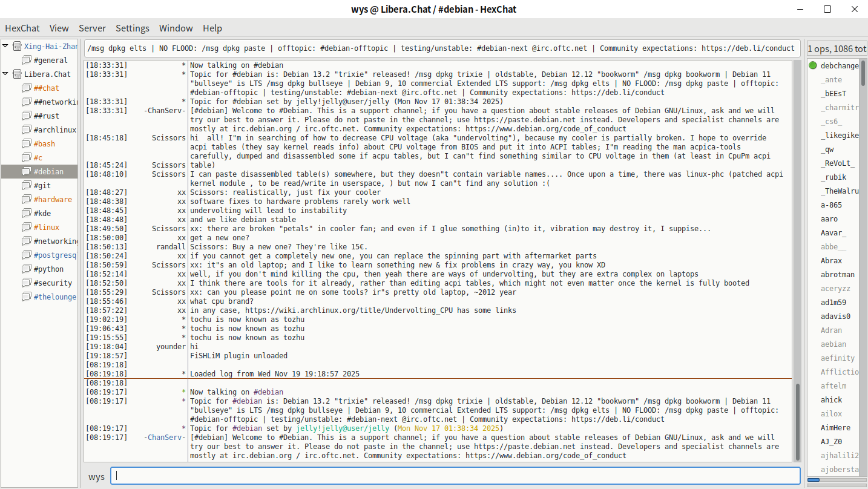Select user abrotman in the user list

click(838, 275)
